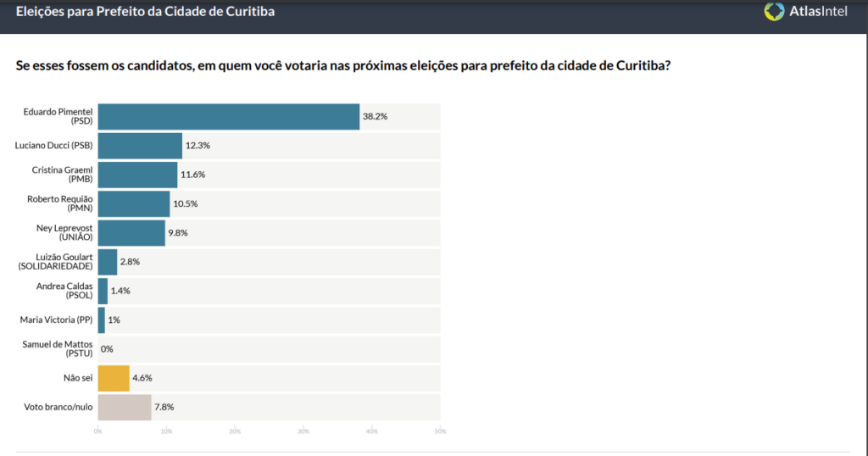Click the Maria Victoria 1% bar
868x456 pixels.
pos(102,320)
